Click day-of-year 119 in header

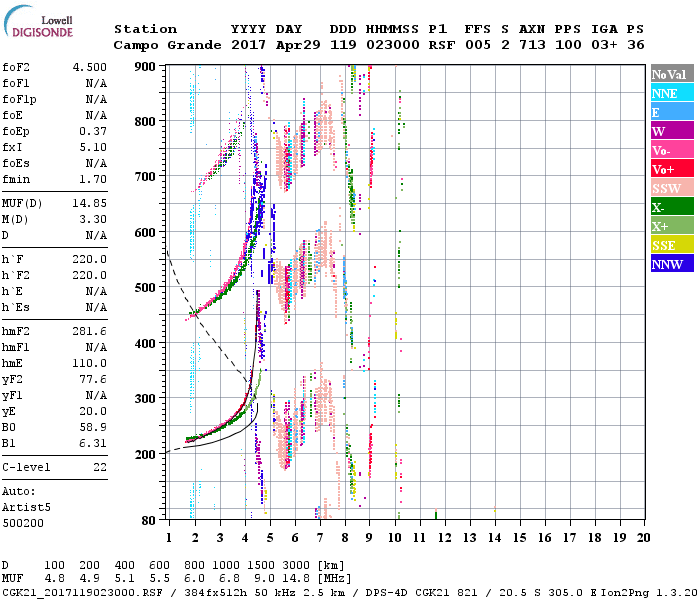[x=343, y=45]
